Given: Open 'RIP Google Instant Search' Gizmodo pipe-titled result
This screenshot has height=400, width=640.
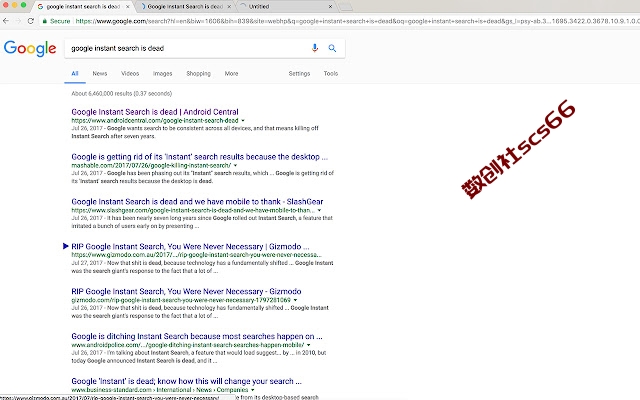Looking at the screenshot, I should coord(190,247).
